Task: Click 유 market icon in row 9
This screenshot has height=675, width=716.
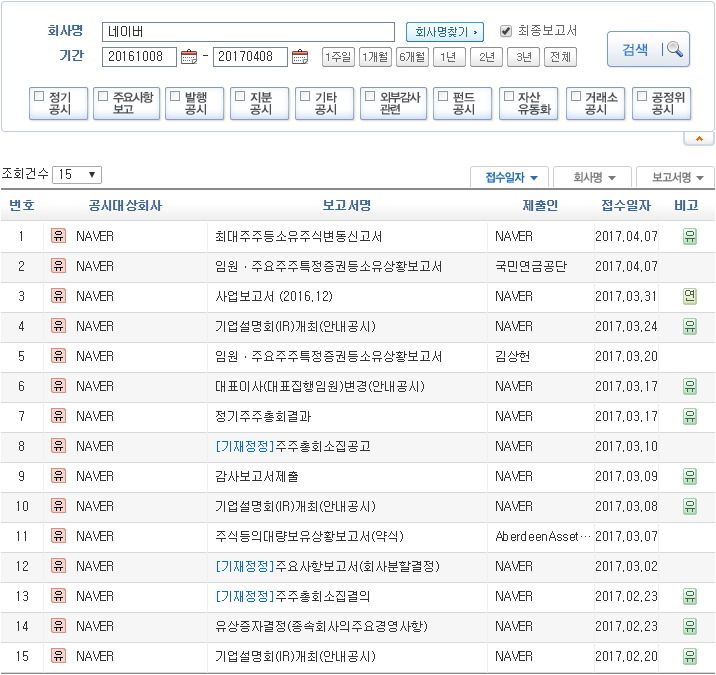Action: pyautogui.click(x=58, y=476)
